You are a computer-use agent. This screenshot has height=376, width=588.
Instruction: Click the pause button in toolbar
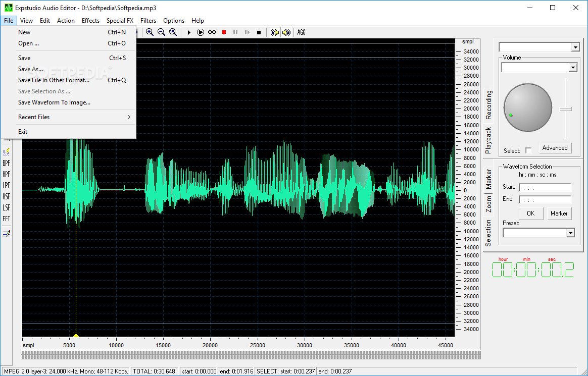pos(235,33)
